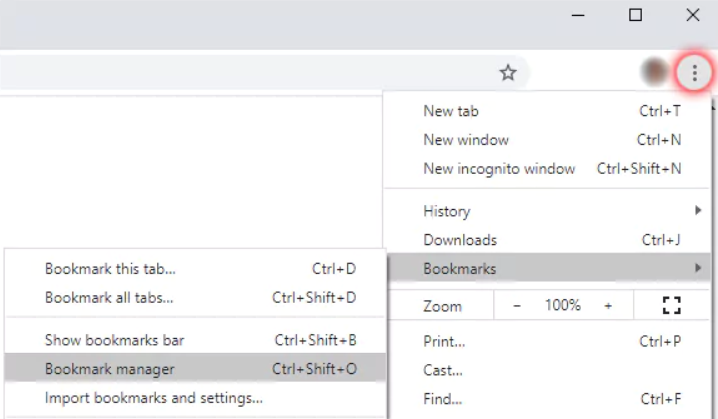Viewport: 718px width, 419px height.
Task: Open Downloads from the menu
Action: click(x=547, y=240)
